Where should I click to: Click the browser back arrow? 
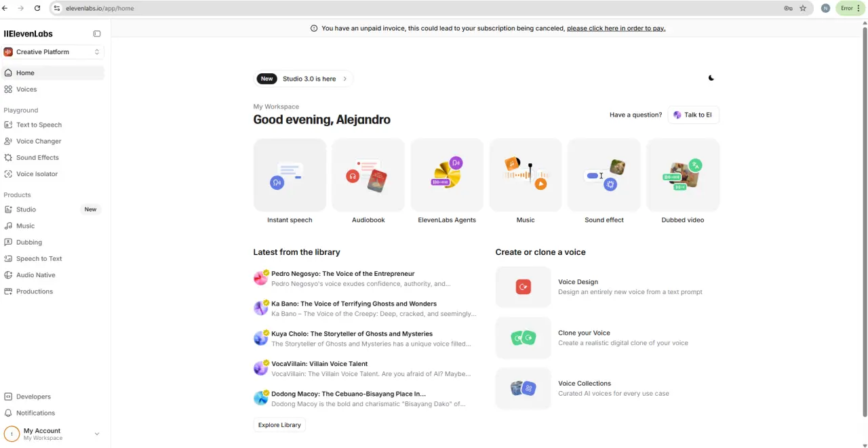5,8
